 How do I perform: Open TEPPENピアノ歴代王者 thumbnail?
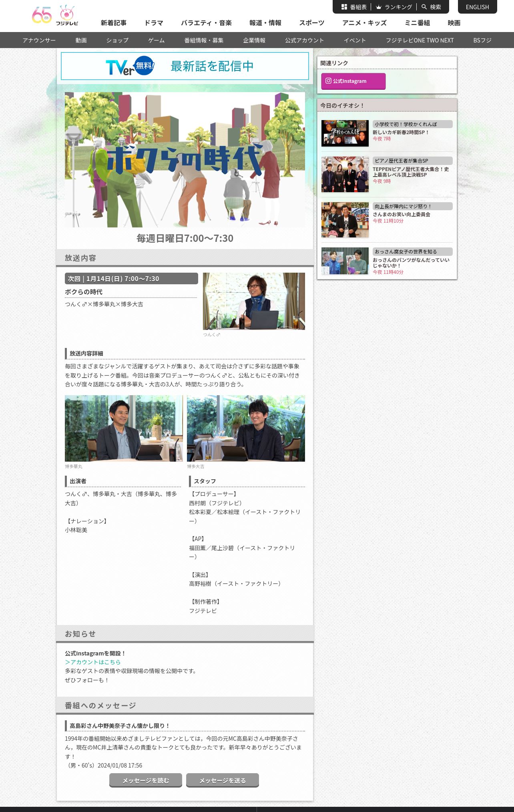pyautogui.click(x=345, y=174)
